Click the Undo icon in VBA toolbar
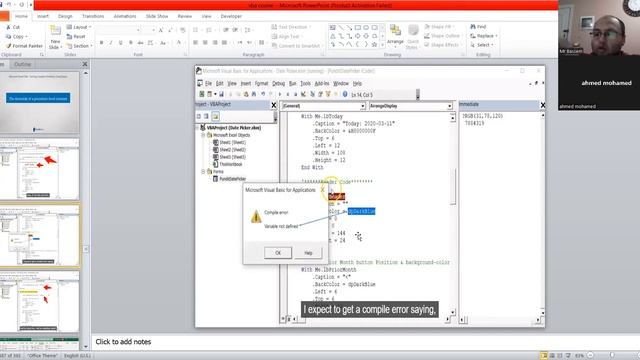 (263, 94)
